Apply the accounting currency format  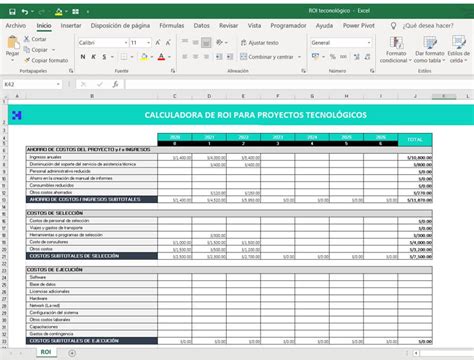click(315, 57)
